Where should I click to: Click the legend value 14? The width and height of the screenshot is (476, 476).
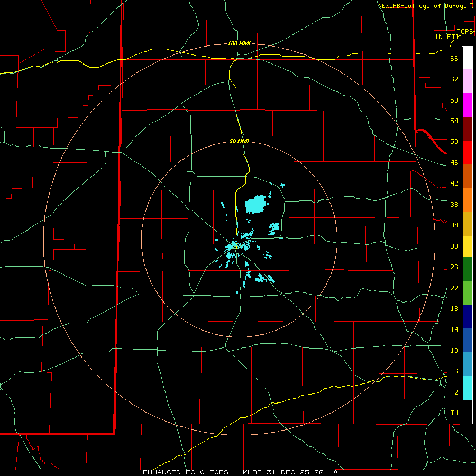coord(454,329)
